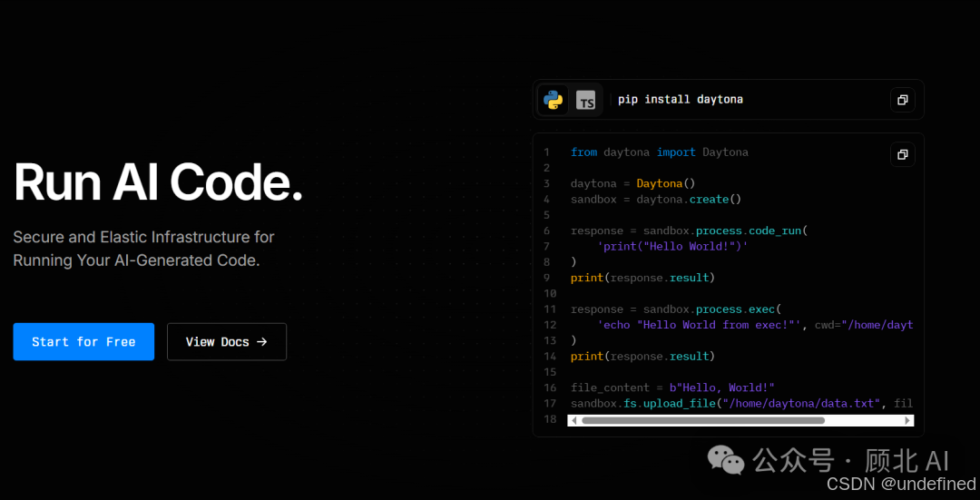Image resolution: width=980 pixels, height=500 pixels.
Task: Click code line 'sandbox = daytona.create()'
Action: [656, 200]
